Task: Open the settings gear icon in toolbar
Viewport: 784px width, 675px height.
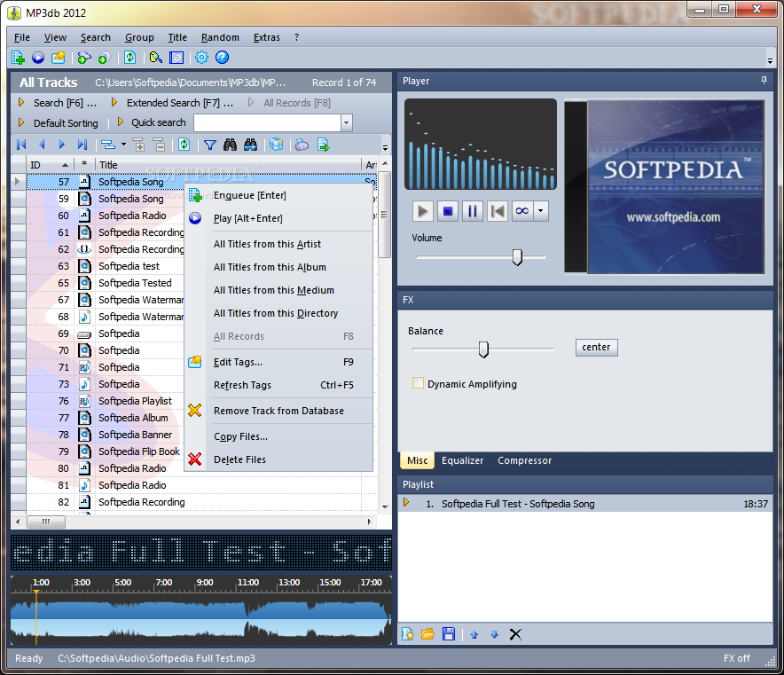Action: coord(201,58)
